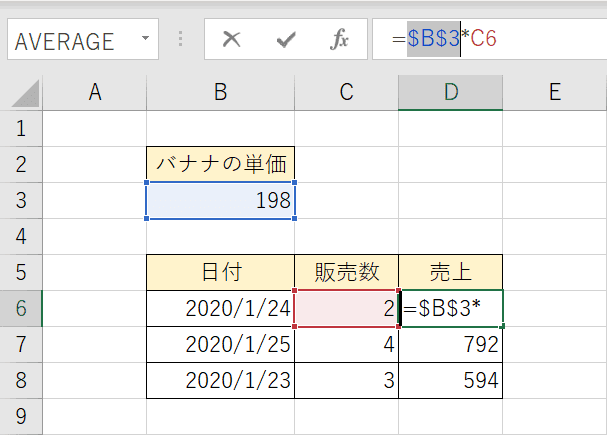This screenshot has width=607, height=435.
Task: Select column B header
Action: 221,92
